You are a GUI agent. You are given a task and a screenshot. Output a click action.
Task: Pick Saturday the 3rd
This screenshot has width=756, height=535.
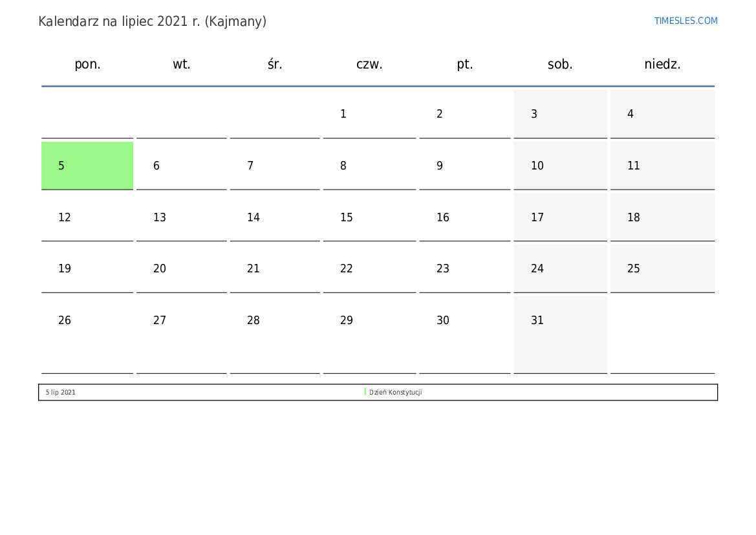[560, 114]
